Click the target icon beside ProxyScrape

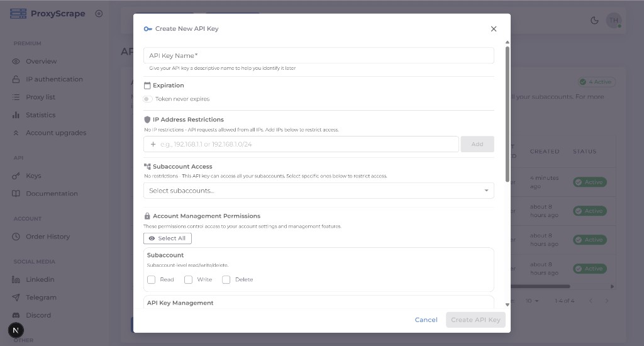pyautogui.click(x=99, y=14)
